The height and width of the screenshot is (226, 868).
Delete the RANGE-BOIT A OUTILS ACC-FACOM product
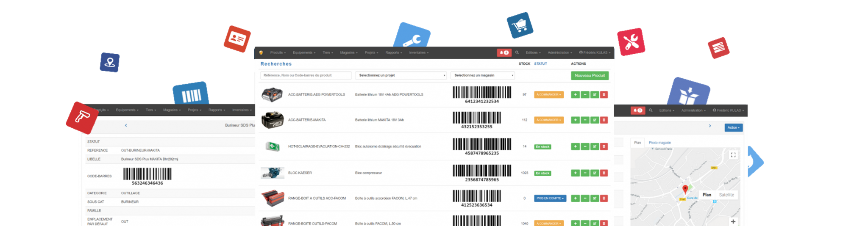[604, 198]
